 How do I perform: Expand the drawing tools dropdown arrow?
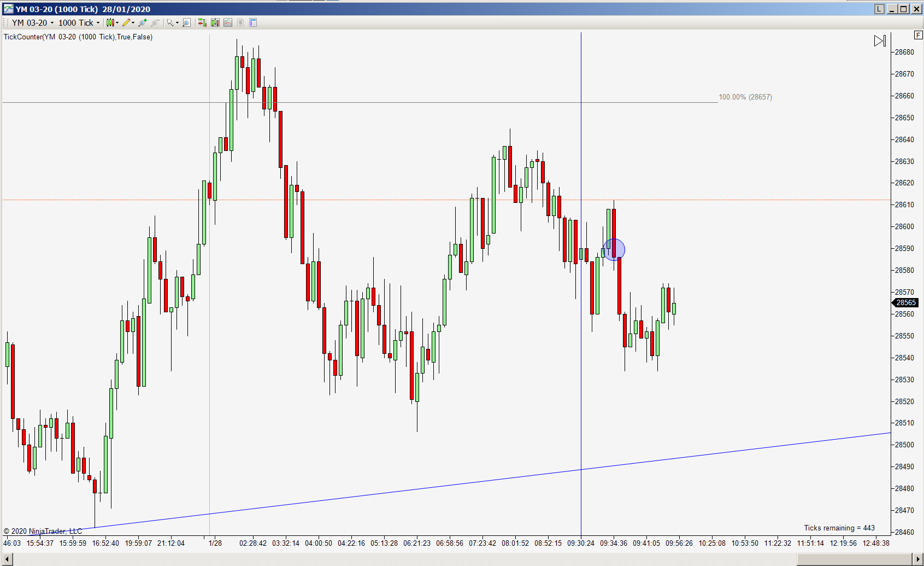pyautogui.click(x=133, y=22)
